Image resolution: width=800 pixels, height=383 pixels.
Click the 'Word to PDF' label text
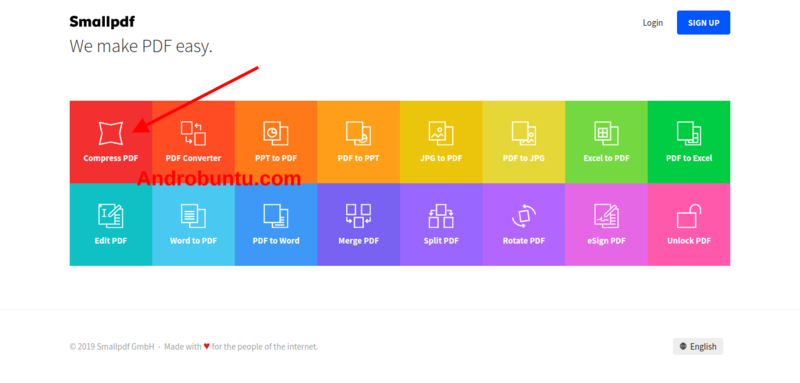[x=193, y=241]
